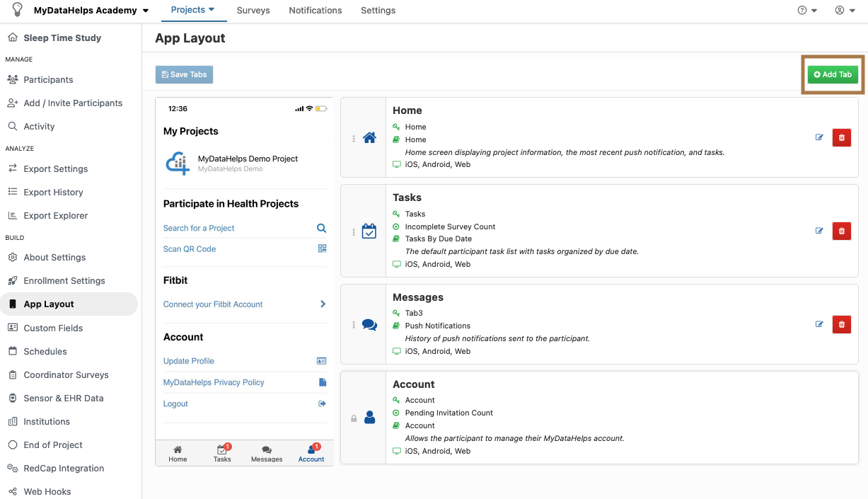Click the lightbulb logo icon
Screen dimensions: 868x499
[x=18, y=10]
